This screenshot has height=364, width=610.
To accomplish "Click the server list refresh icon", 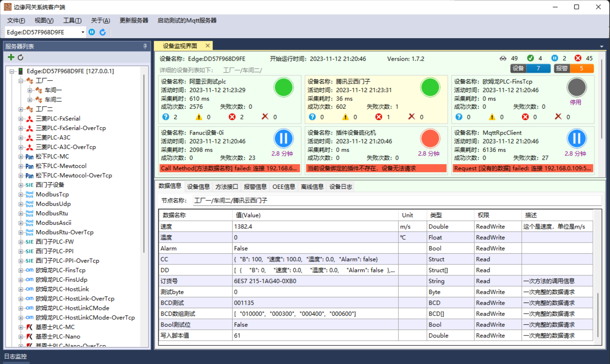I will 21,58.
